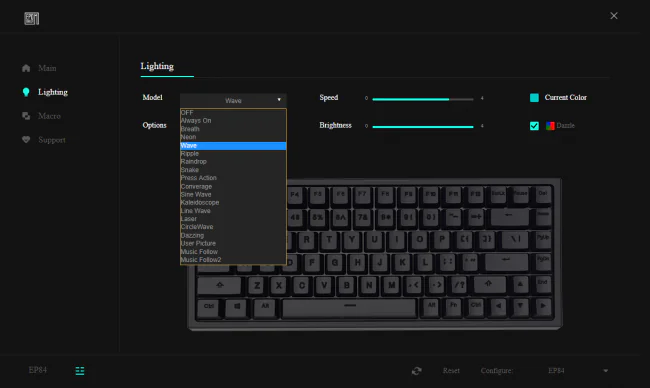Click the left Ctrl key on keyboard
Image resolution: width=650 pixels, height=388 pixels.
coord(209,308)
